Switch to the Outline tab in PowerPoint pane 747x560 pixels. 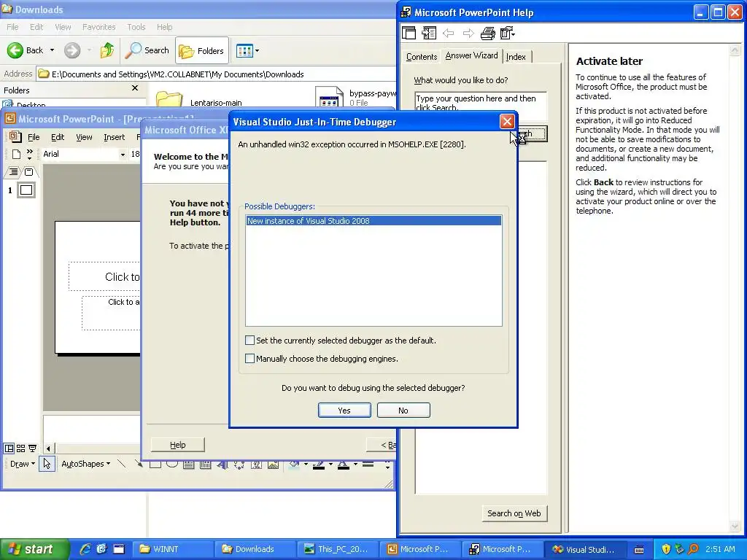[14, 172]
